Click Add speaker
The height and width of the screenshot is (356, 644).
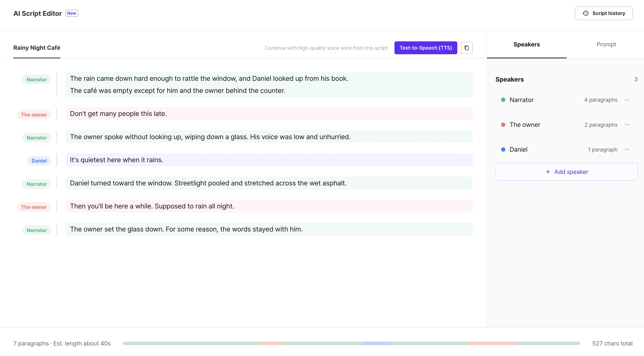pyautogui.click(x=566, y=172)
